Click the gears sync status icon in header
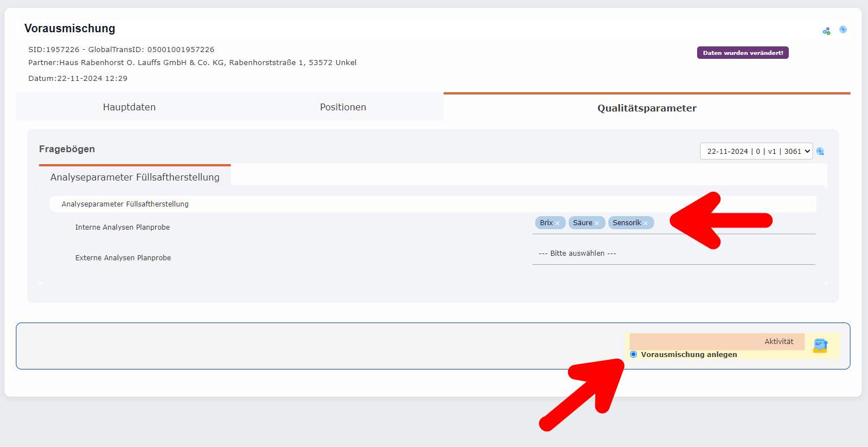The image size is (868, 447). pyautogui.click(x=826, y=31)
